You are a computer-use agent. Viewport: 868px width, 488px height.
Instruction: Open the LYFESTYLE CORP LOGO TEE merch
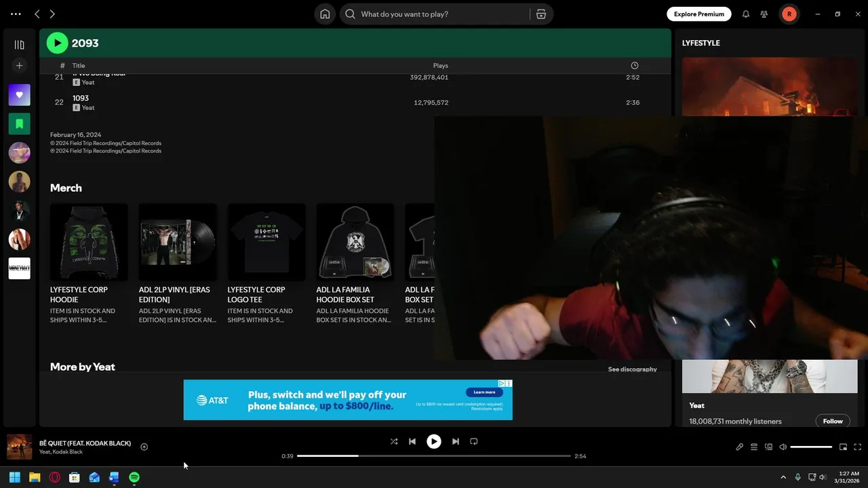[x=267, y=264]
